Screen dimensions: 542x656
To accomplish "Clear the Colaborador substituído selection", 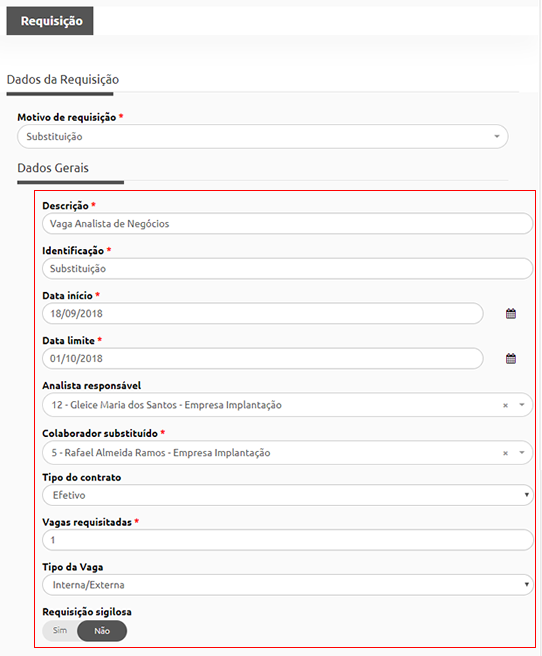I will tap(505, 453).
